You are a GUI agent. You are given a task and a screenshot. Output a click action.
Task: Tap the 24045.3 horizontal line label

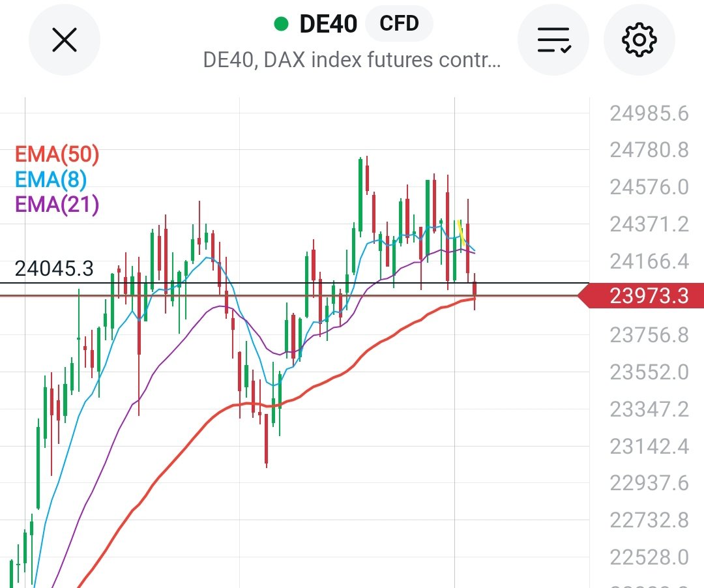54,269
